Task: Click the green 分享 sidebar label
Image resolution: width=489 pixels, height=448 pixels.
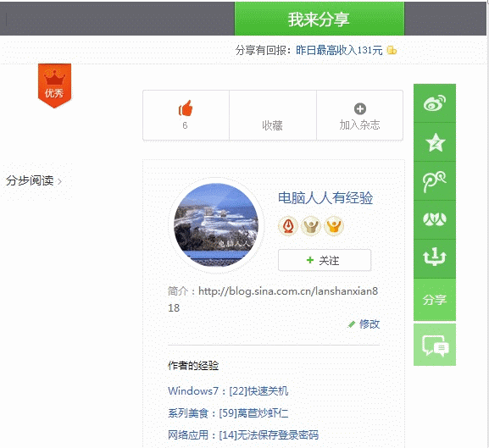Action: (435, 300)
